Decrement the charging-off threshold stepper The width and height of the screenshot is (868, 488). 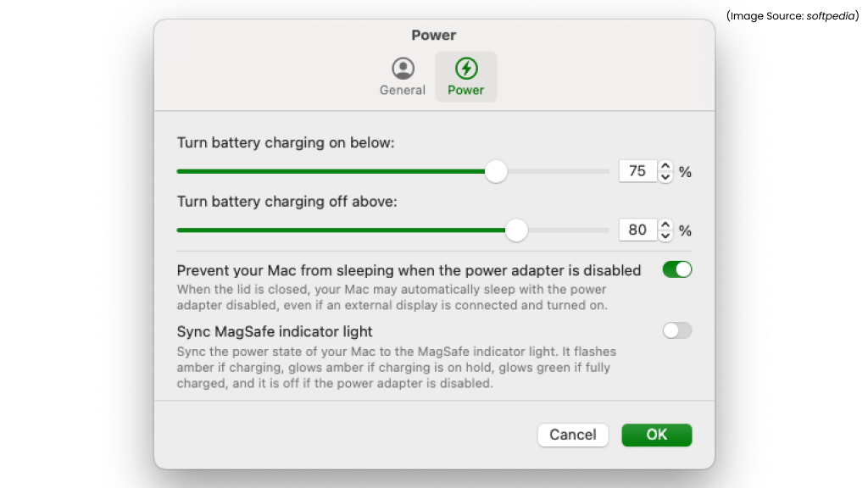(x=667, y=235)
